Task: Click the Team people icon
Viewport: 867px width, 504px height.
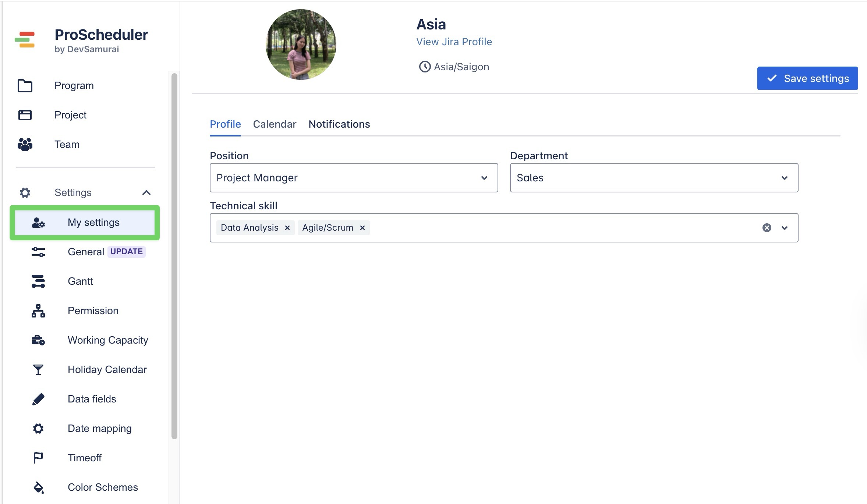Action: click(25, 145)
